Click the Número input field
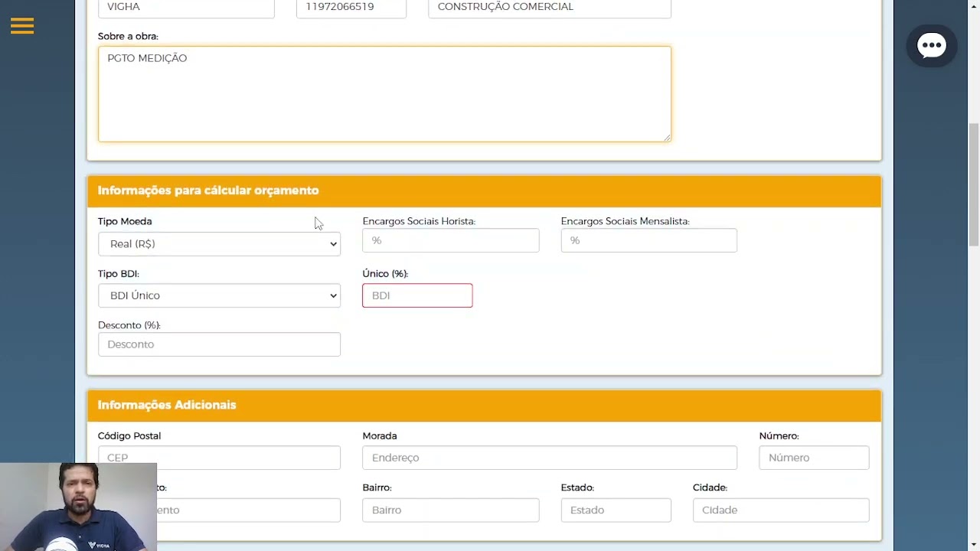The width and height of the screenshot is (980, 551). pos(814,458)
